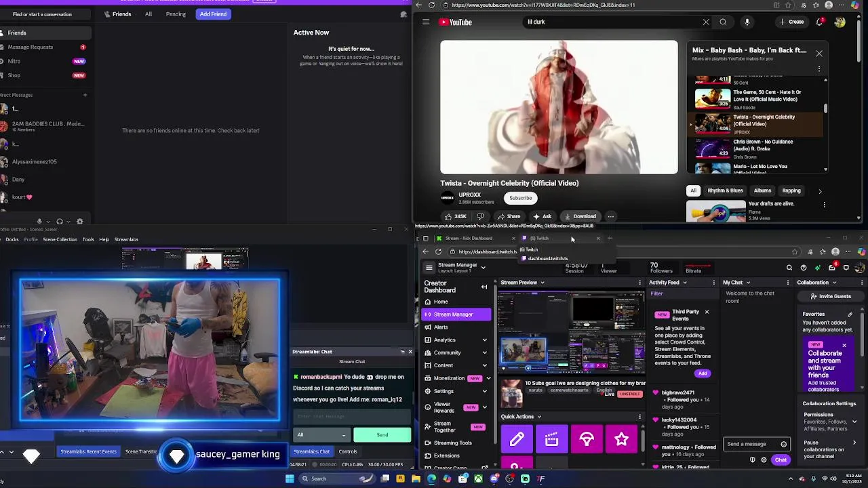Expand Settings in Twitch sidebar
Viewport: 868px width, 488px height.
click(x=484, y=391)
